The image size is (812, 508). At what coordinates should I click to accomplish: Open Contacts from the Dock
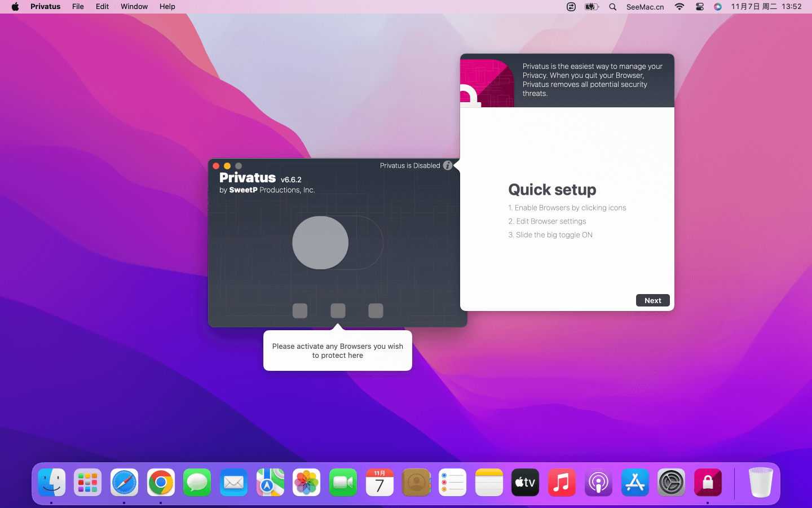pyautogui.click(x=416, y=483)
